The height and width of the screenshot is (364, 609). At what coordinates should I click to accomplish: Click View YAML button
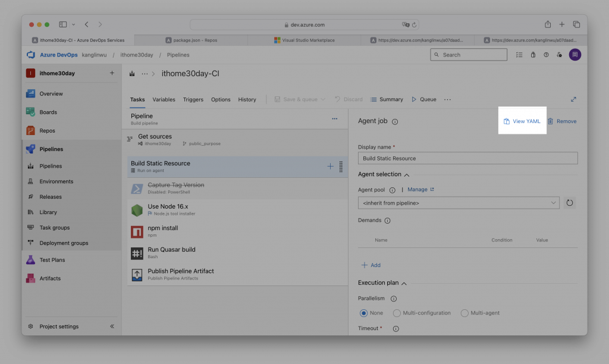[522, 121]
